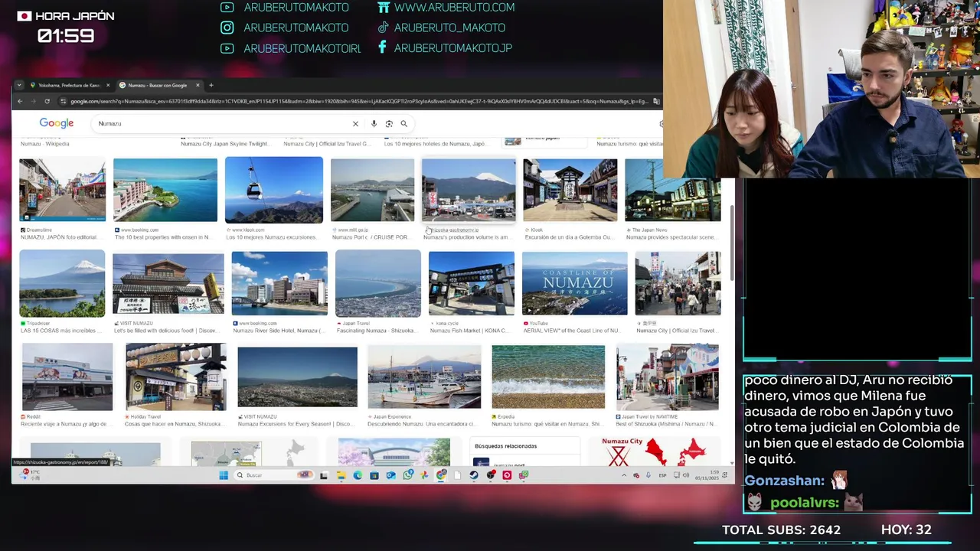
Task: Click 'Los 10 mejores hoteles de Numazu' caption
Action: pyautogui.click(x=435, y=144)
